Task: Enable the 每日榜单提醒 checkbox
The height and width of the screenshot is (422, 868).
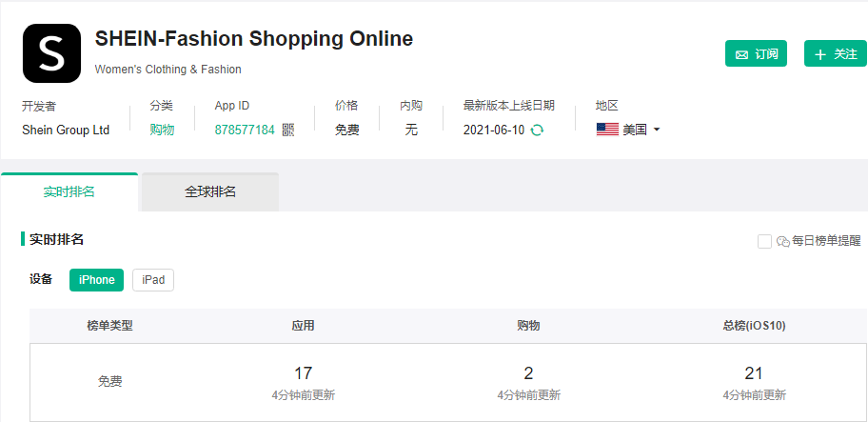Action: (764, 241)
